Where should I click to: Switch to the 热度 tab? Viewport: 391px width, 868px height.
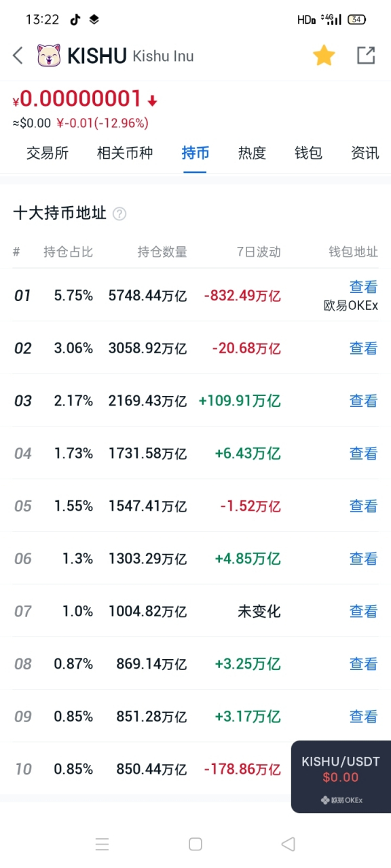[252, 153]
